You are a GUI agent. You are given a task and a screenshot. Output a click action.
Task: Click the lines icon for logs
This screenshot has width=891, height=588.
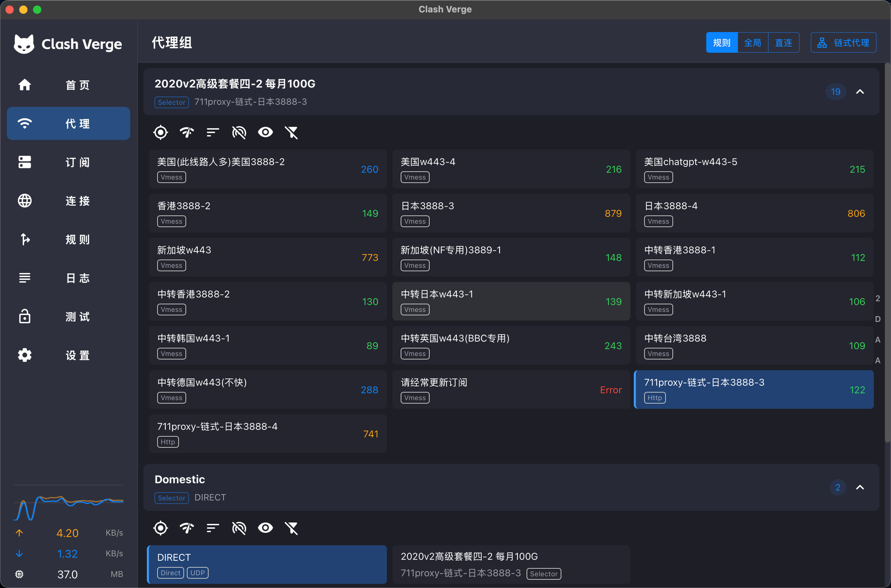pos(25,278)
